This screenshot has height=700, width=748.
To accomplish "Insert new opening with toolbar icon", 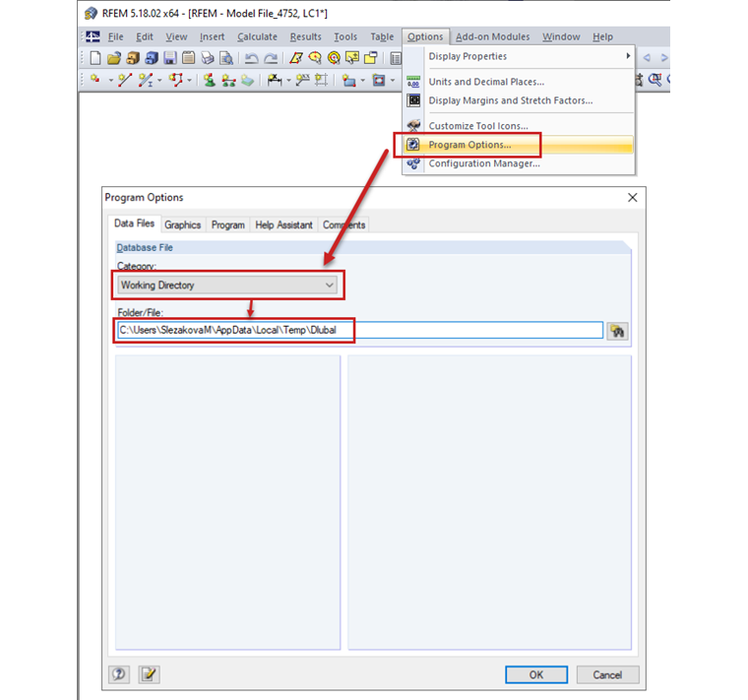I will tap(379, 80).
